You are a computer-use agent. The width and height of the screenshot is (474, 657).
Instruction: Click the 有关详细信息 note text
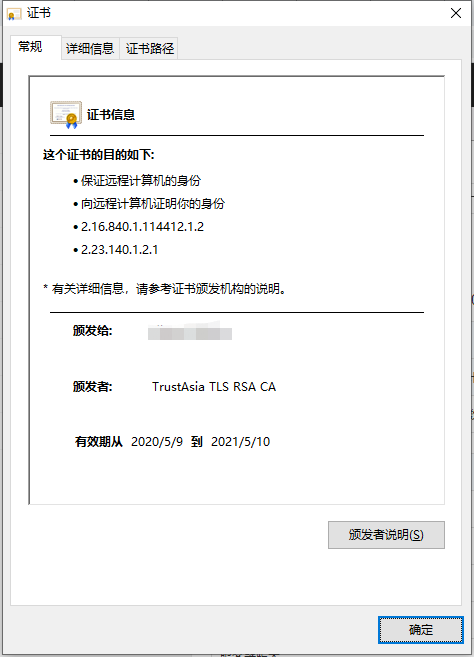pyautogui.click(x=165, y=289)
